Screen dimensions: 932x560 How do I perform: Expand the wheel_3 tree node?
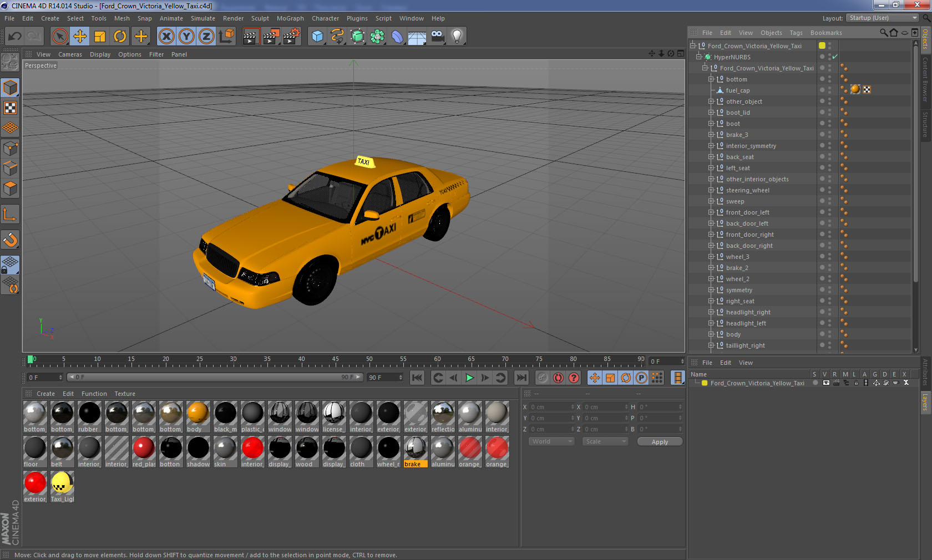pos(711,257)
